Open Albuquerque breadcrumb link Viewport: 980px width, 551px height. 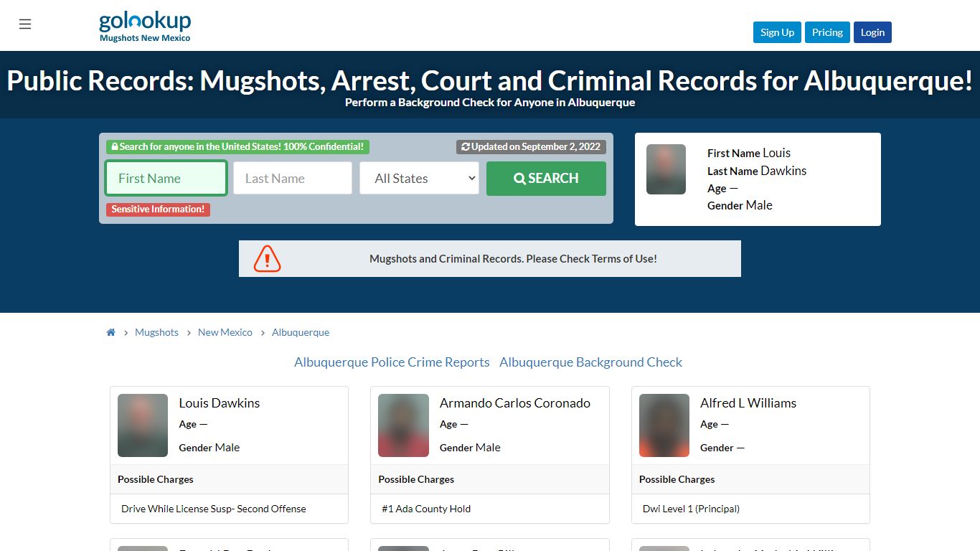[301, 332]
